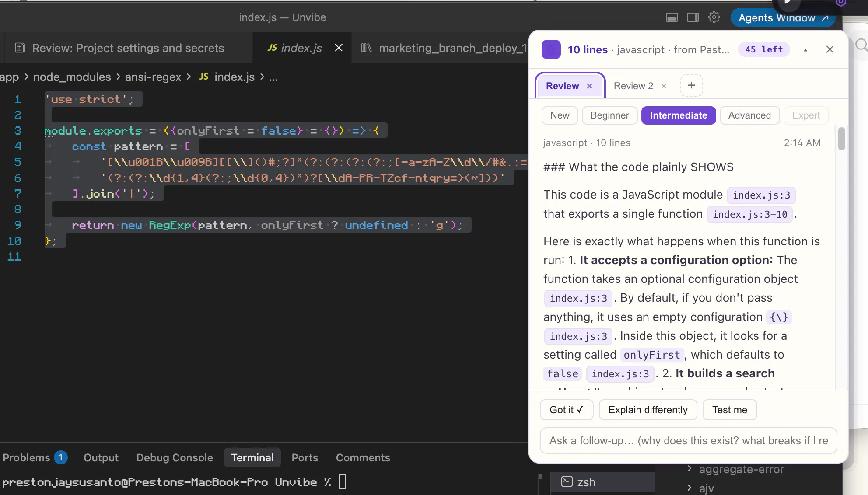This screenshot has width=868, height=495.
Task: Click the JS file icon on index.js tab
Action: [272, 48]
